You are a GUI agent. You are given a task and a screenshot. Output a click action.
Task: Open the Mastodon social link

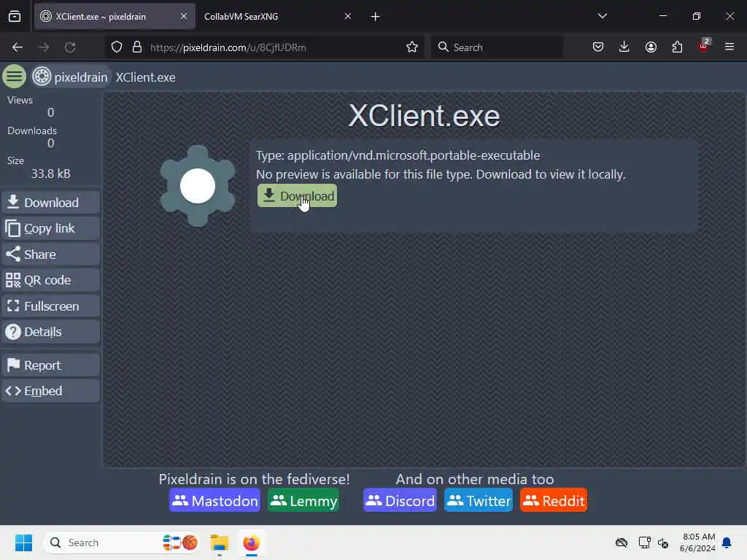pos(215,500)
